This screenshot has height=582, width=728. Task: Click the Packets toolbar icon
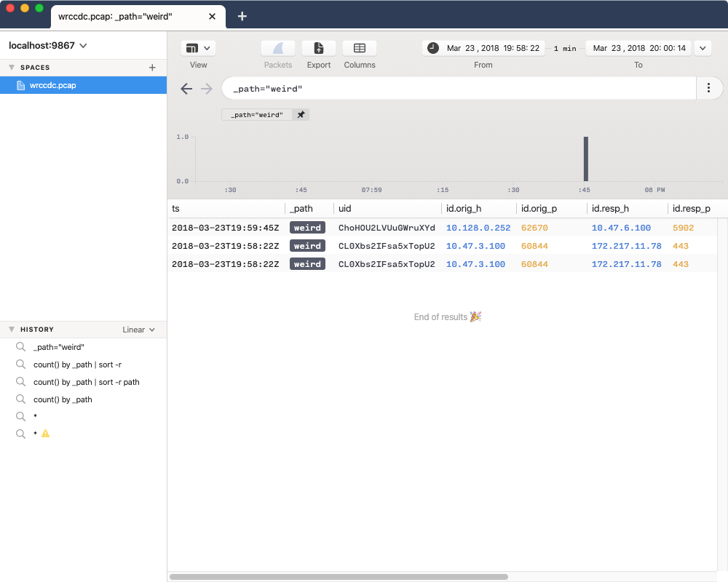pyautogui.click(x=277, y=48)
